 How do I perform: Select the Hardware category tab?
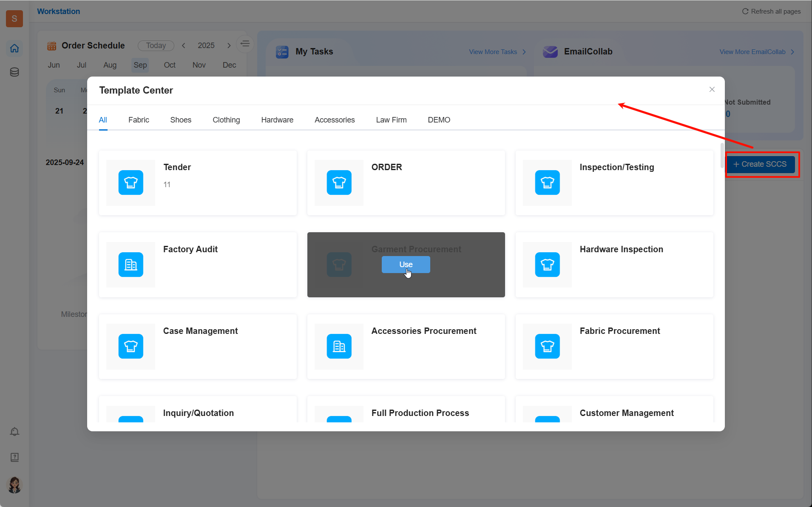277,120
